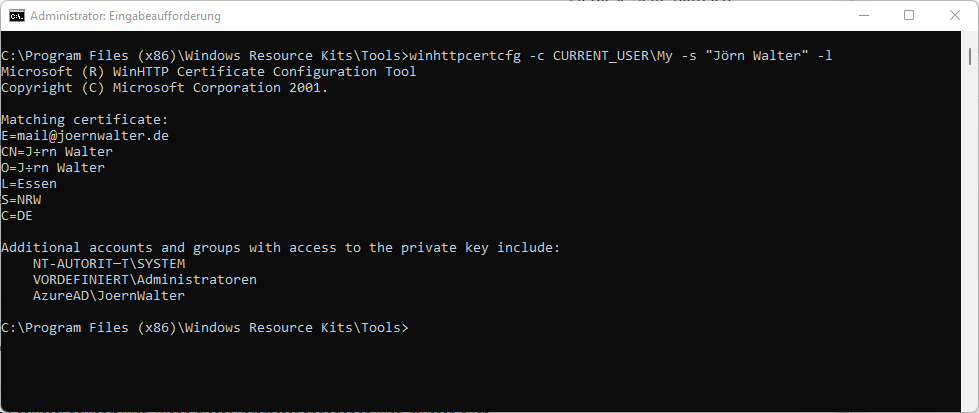979x413 pixels.
Task: Click the 'Administrator: Eingabeaufforderung' window title
Action: (125, 16)
